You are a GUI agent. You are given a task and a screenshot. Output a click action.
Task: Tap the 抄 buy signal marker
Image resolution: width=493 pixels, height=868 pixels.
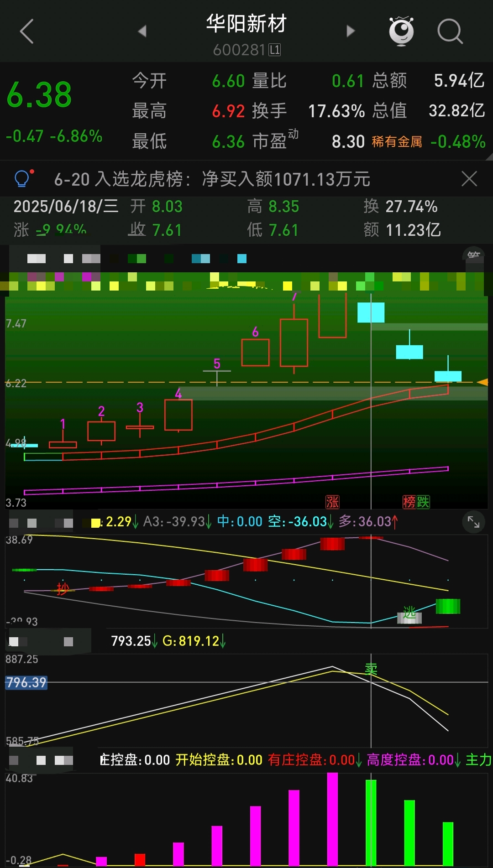[x=63, y=589]
